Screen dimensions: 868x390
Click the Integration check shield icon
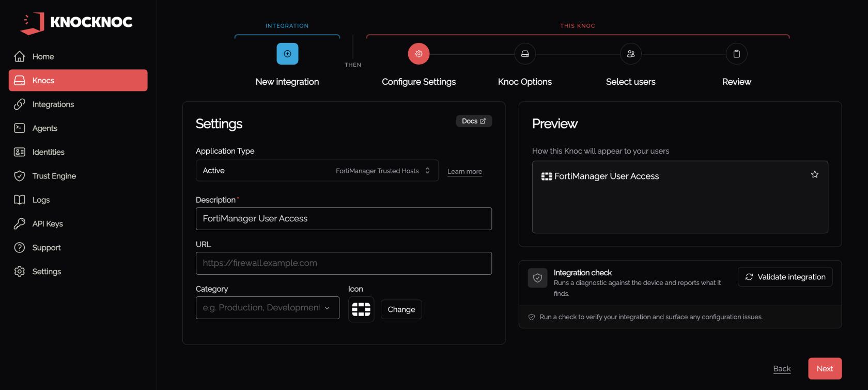coord(537,278)
